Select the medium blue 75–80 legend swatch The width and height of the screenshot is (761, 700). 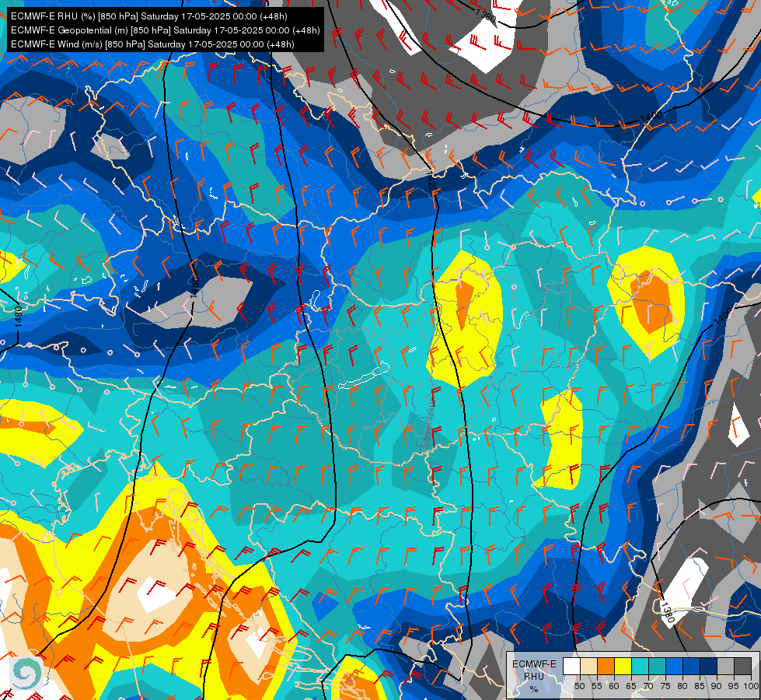pyautogui.click(x=674, y=666)
